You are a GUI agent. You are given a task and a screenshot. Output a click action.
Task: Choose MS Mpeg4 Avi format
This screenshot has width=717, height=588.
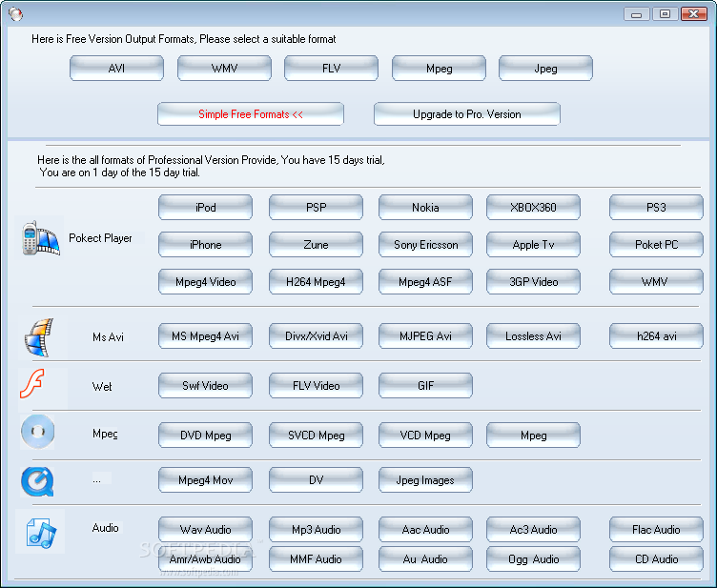(x=205, y=336)
